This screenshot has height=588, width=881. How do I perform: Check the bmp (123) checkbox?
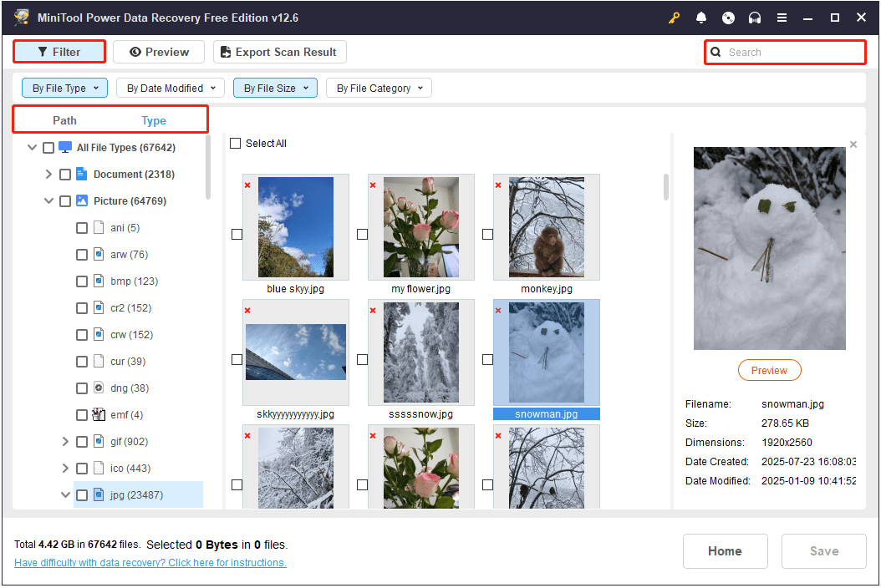pyautogui.click(x=81, y=281)
